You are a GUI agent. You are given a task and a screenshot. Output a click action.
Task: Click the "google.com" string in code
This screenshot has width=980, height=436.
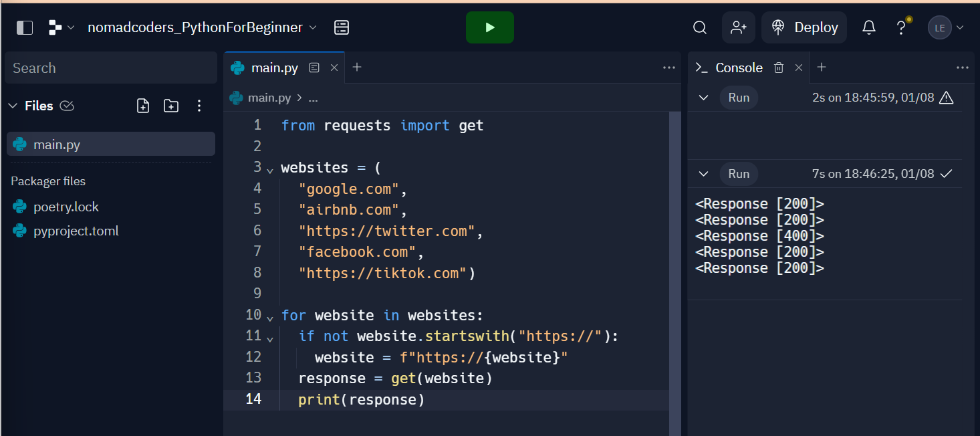[348, 189]
